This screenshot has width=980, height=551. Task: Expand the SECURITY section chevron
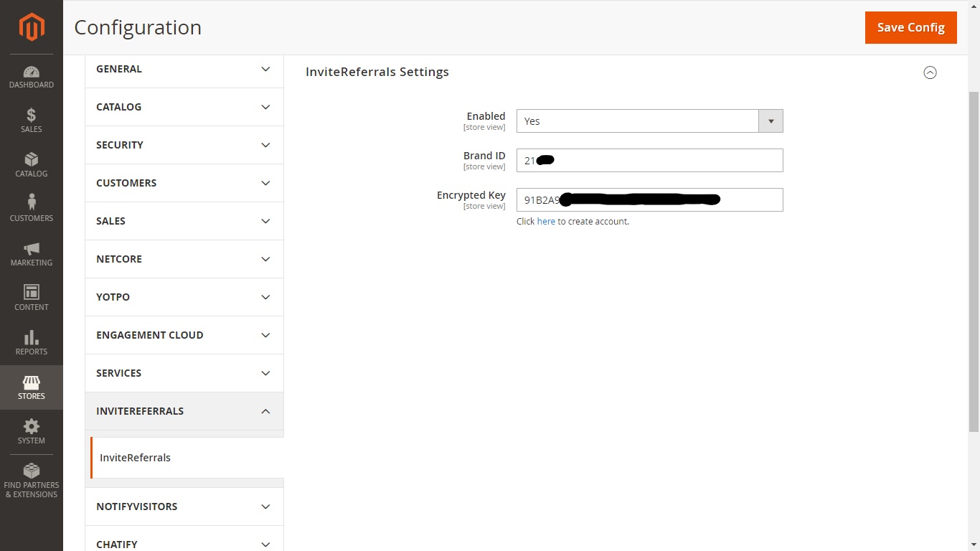point(265,145)
